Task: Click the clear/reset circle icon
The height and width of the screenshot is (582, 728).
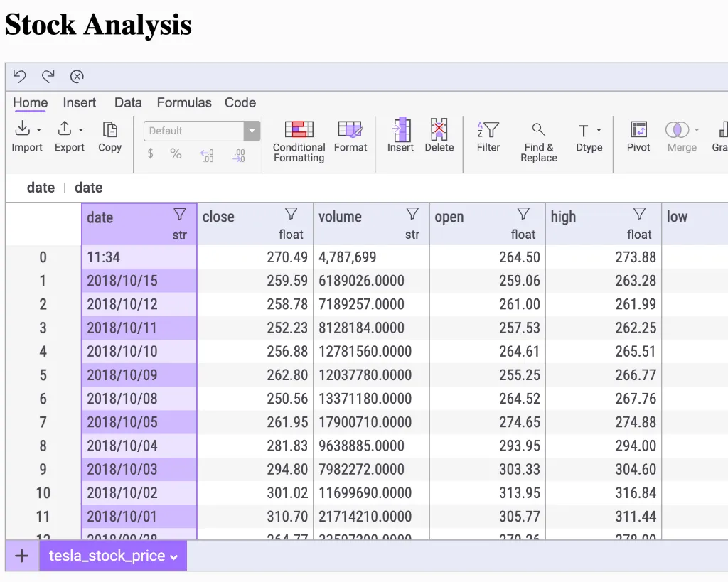Action: (x=77, y=77)
